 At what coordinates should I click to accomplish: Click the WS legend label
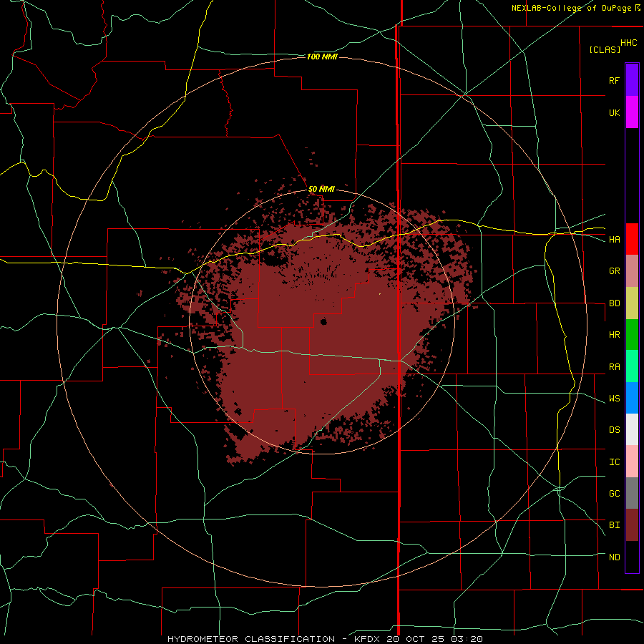[x=614, y=399]
